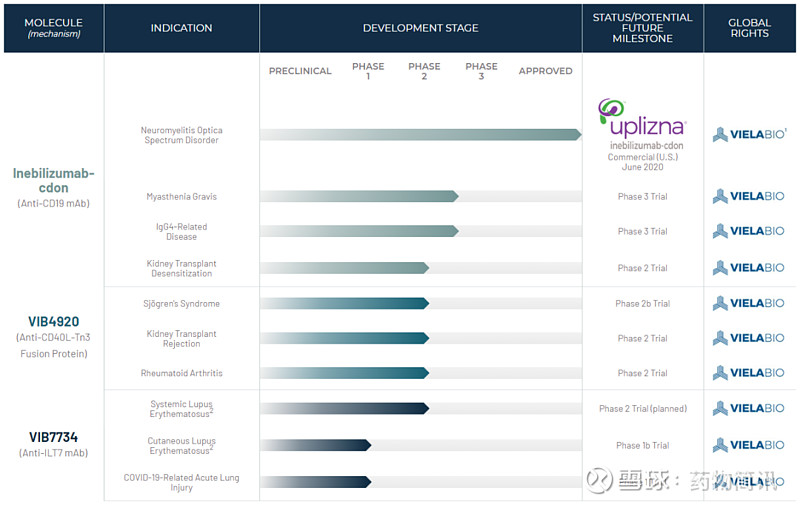Click the Phase 1b Trial status text
The width and height of the screenshot is (800, 505).
click(642, 445)
